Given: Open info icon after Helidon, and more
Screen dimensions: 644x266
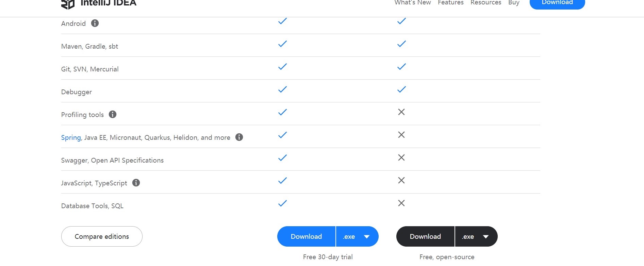Looking at the screenshot, I should pos(239,137).
